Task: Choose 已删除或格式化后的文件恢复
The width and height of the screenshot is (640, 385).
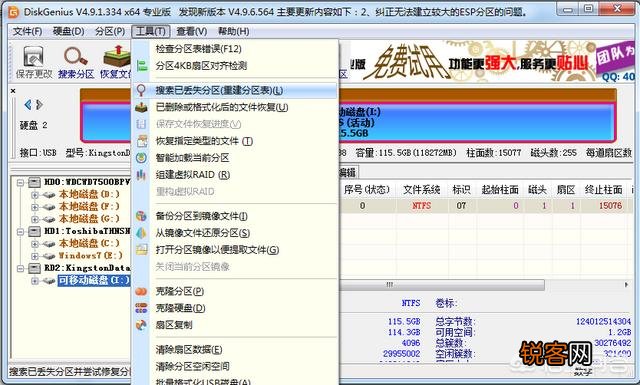Action: click(236, 107)
